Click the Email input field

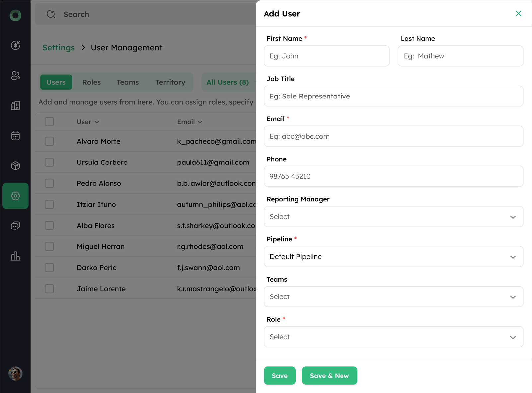coord(393,136)
